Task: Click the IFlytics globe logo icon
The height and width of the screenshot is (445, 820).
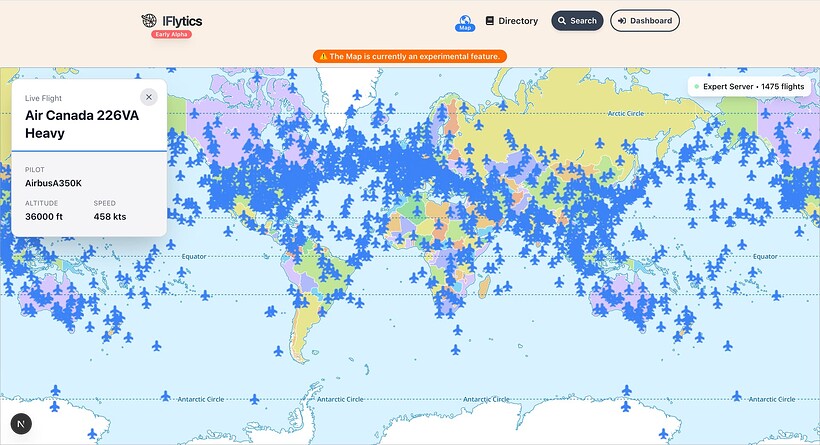Action: (149, 21)
